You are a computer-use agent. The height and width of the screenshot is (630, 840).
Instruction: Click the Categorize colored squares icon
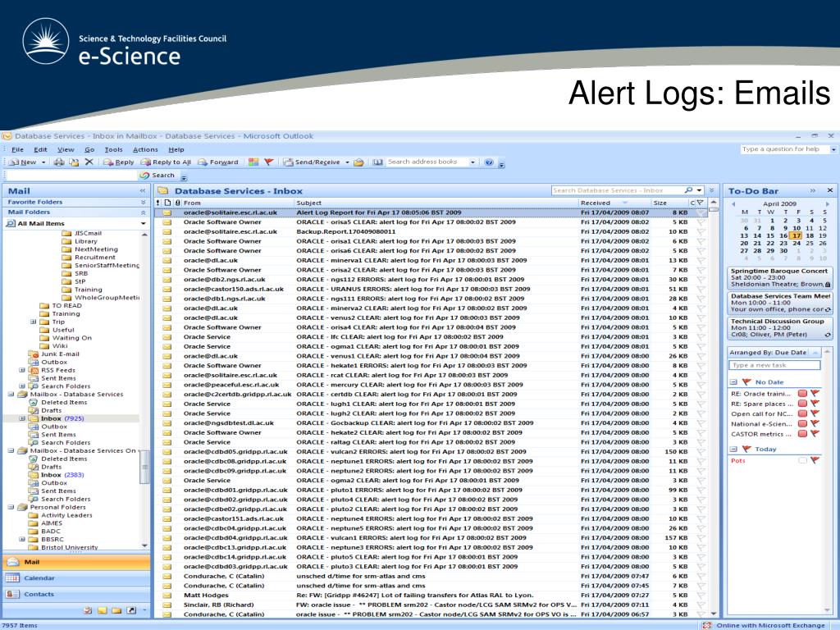click(x=253, y=162)
